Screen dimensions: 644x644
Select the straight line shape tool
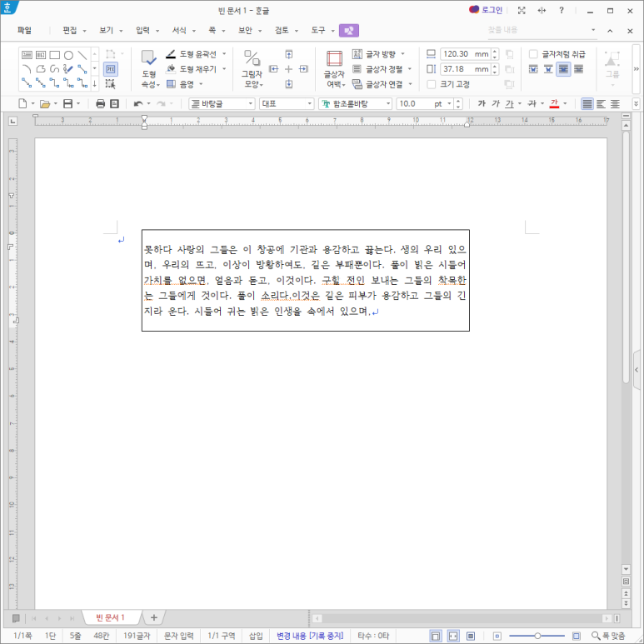click(x=82, y=55)
